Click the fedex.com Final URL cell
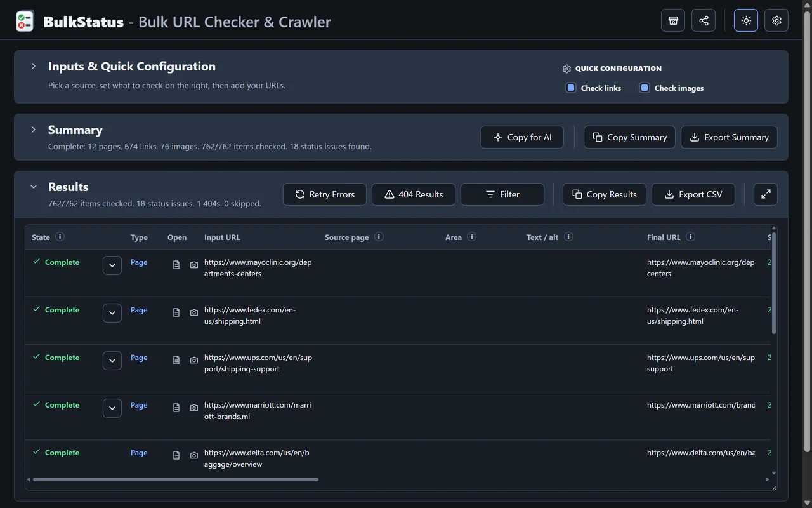 click(x=693, y=316)
